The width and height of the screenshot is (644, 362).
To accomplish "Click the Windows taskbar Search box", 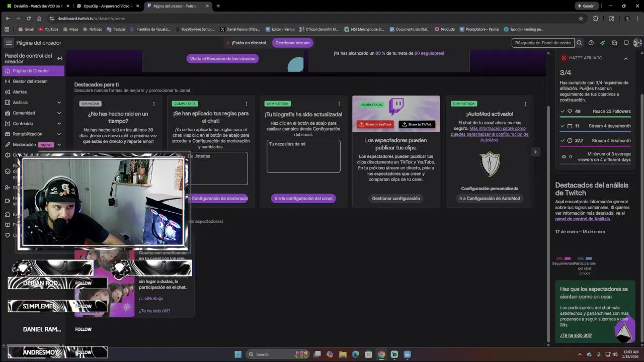I will click(x=277, y=354).
